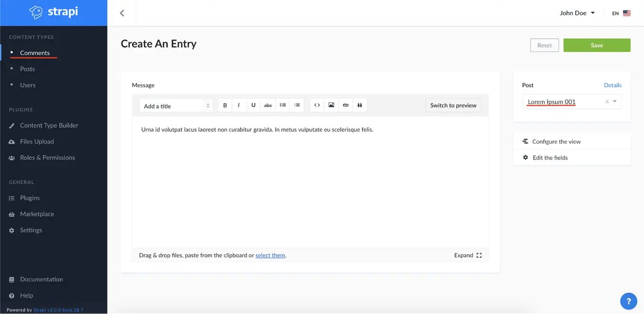
Task: Insert a blockquote
Action: click(360, 105)
